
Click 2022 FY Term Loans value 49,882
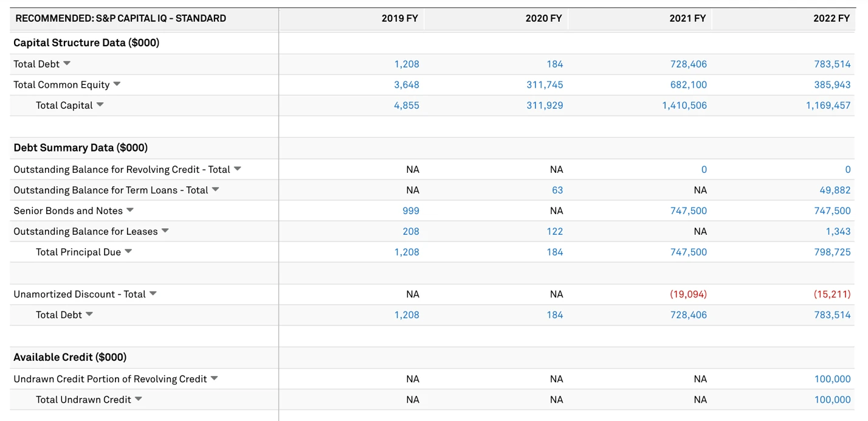pos(835,190)
